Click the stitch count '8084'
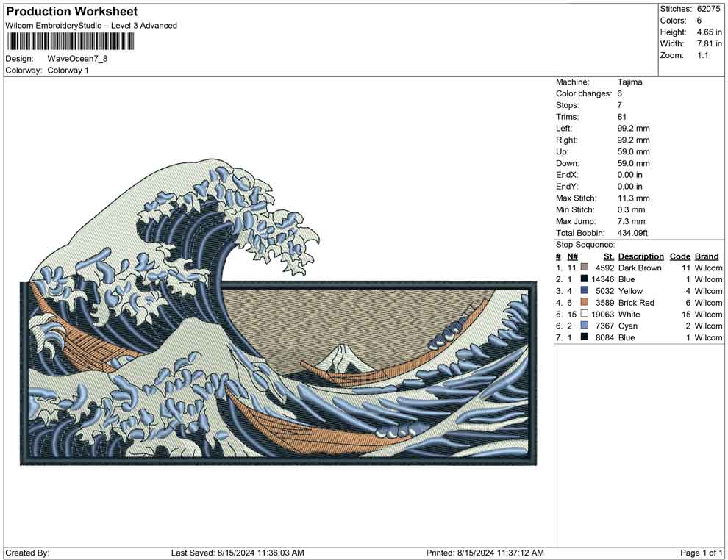 [605, 337]
